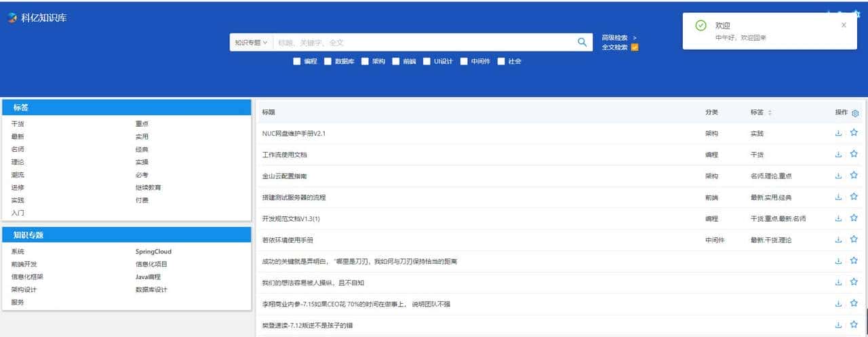
Task: Select the 重点 tag
Action: [x=142, y=124]
